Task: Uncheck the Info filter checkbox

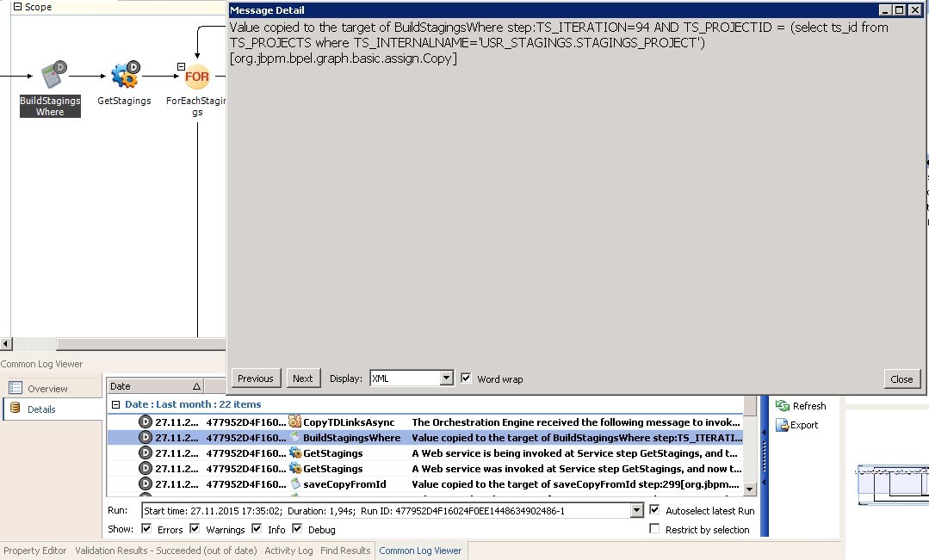Action: click(257, 529)
